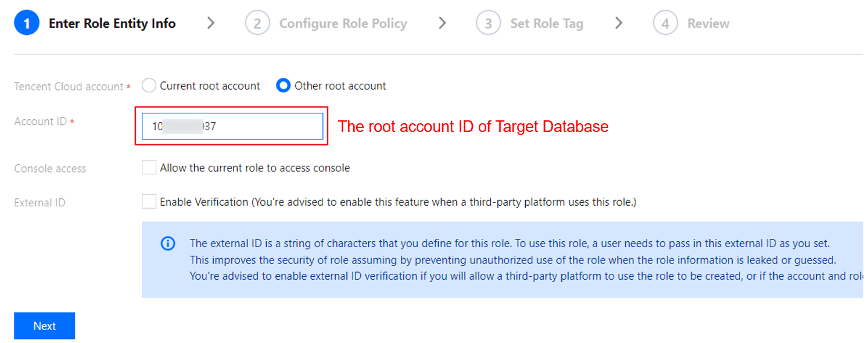Enable External ID verification checkbox

coord(149,202)
